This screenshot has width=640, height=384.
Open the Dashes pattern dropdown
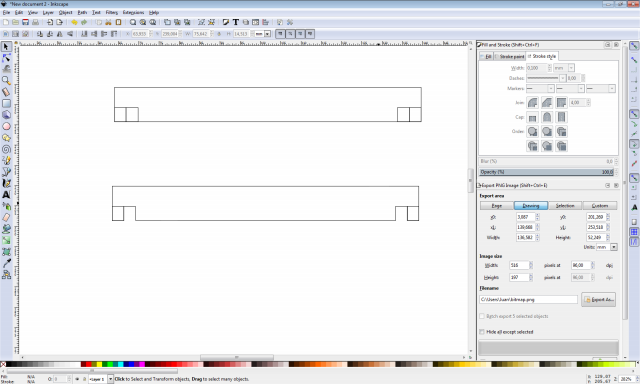[x=562, y=78]
